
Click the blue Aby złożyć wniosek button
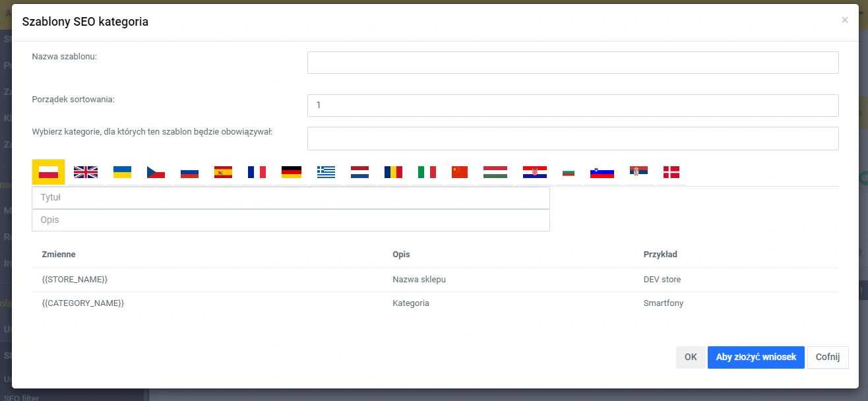[x=756, y=357]
